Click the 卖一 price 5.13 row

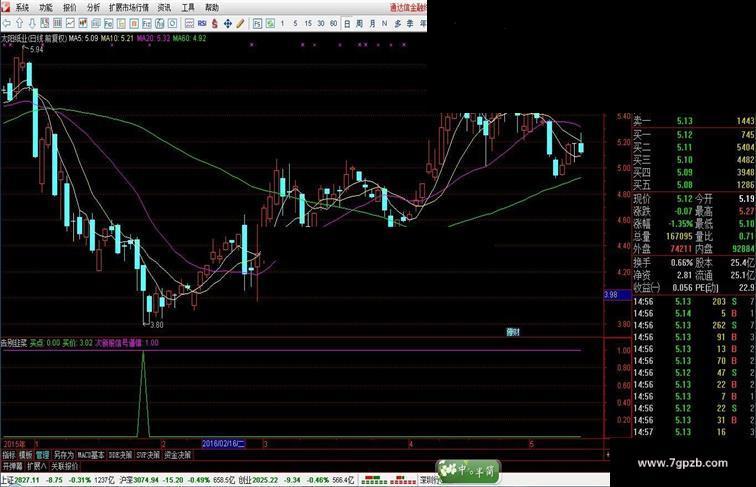pos(694,121)
